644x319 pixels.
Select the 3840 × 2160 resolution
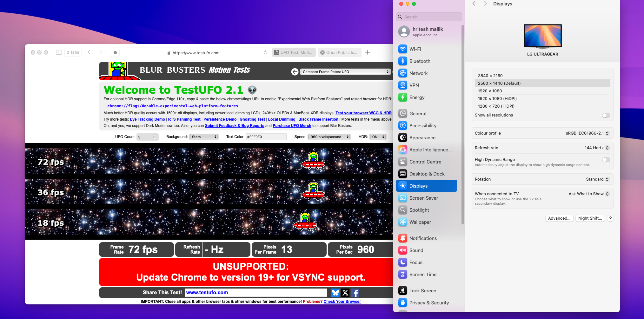tap(490, 76)
